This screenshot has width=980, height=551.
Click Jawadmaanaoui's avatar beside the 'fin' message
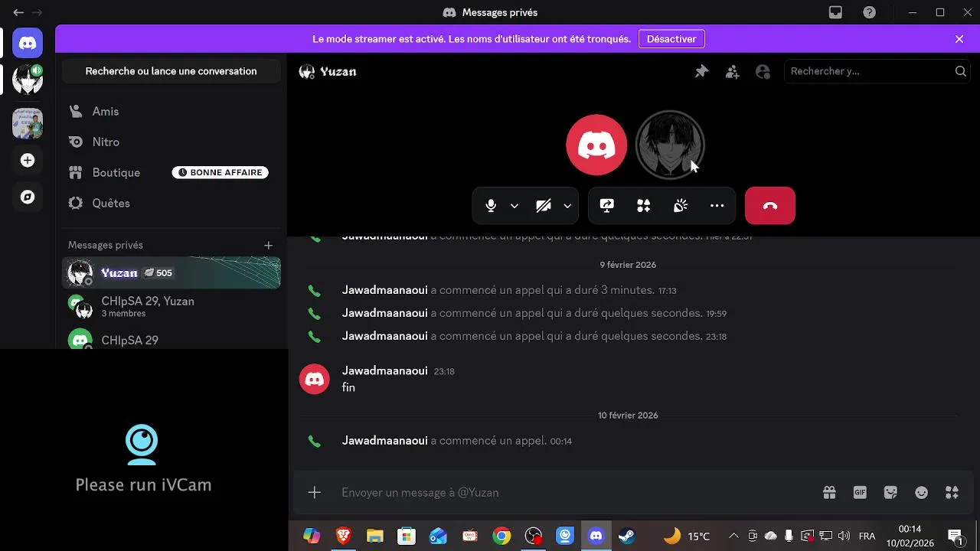pyautogui.click(x=314, y=379)
